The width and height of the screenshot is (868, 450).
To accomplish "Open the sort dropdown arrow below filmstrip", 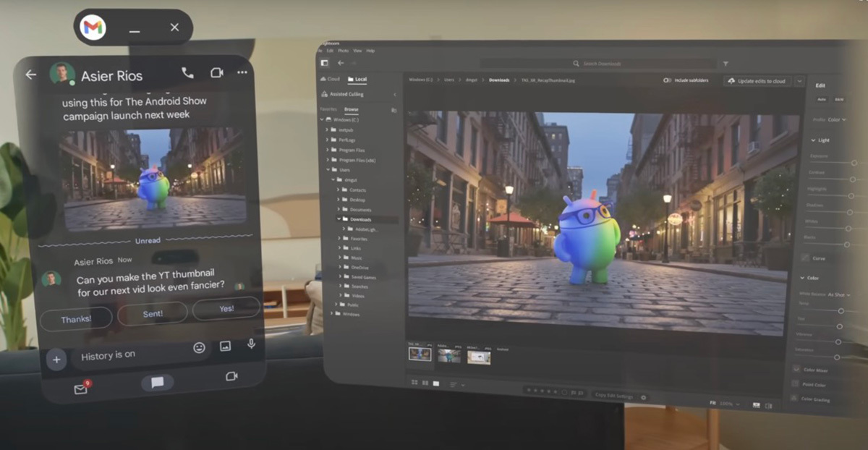I will [x=463, y=386].
